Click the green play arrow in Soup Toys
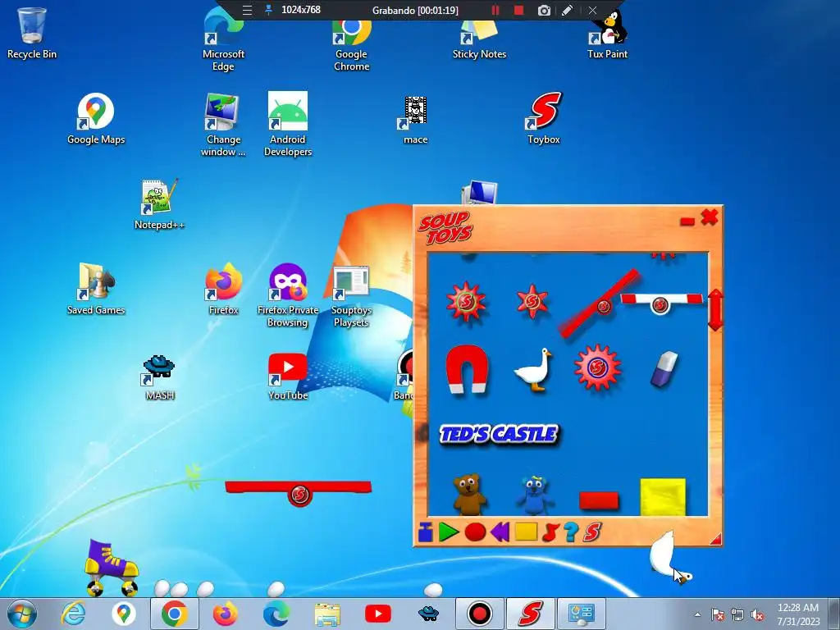The height and width of the screenshot is (630, 840). [449, 532]
